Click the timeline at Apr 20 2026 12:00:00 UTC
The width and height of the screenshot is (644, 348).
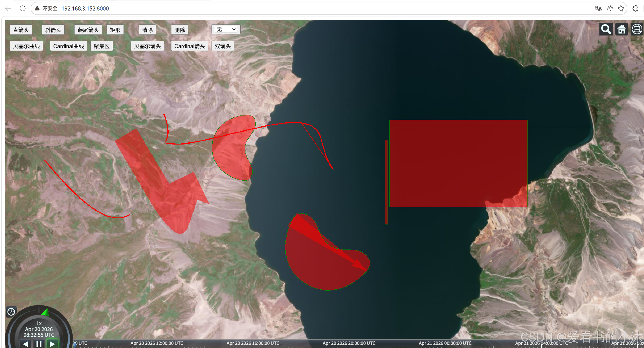click(157, 343)
